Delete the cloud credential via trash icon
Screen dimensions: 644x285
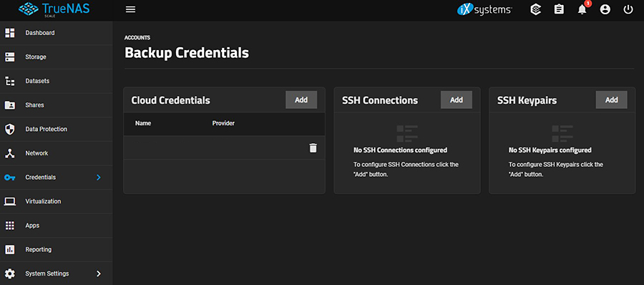tap(313, 148)
